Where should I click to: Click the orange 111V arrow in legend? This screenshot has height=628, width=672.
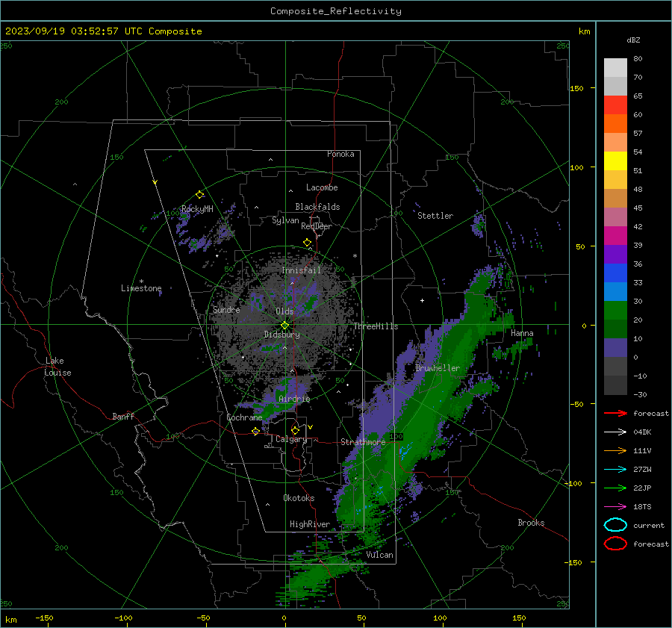(615, 450)
